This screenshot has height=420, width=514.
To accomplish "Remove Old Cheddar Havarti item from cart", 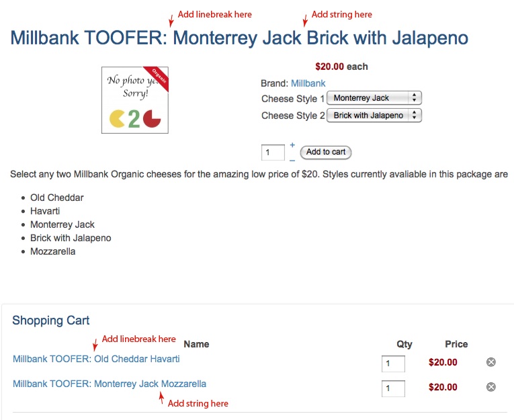I will tap(490, 362).
